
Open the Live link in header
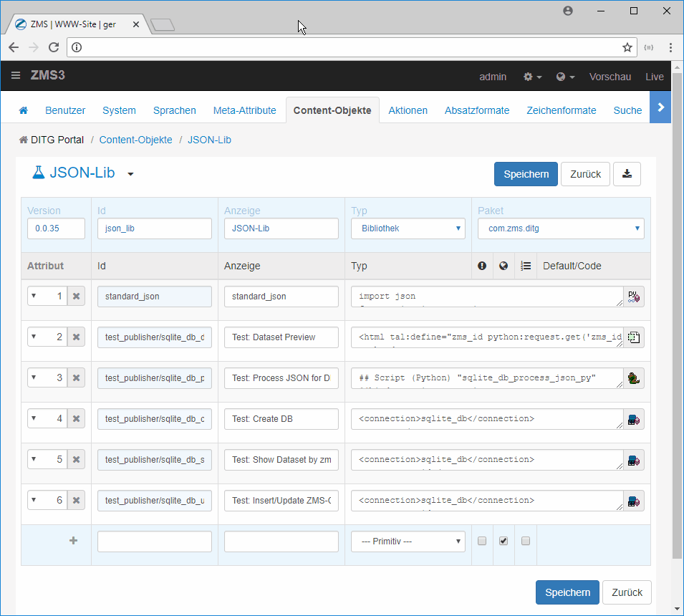(655, 77)
